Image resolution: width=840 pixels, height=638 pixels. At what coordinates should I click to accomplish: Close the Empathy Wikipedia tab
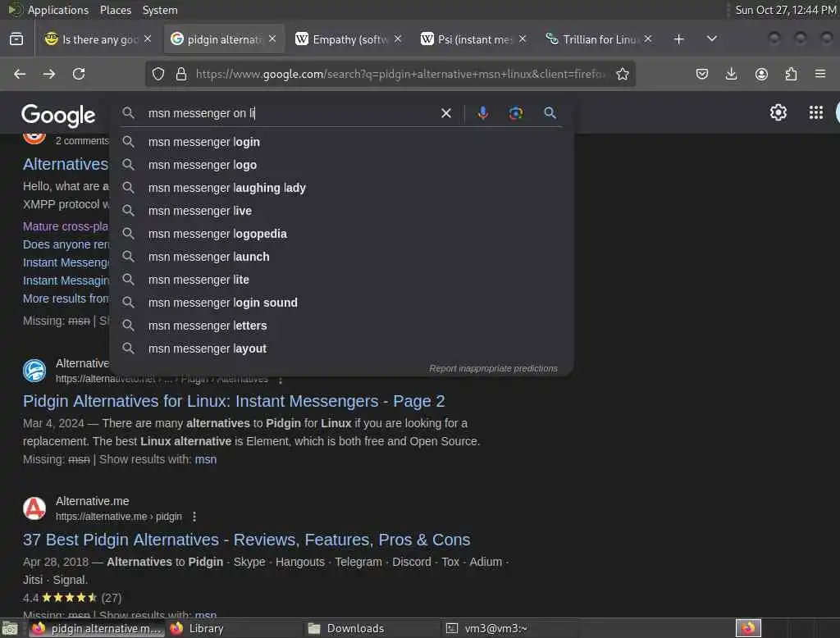pos(398,39)
